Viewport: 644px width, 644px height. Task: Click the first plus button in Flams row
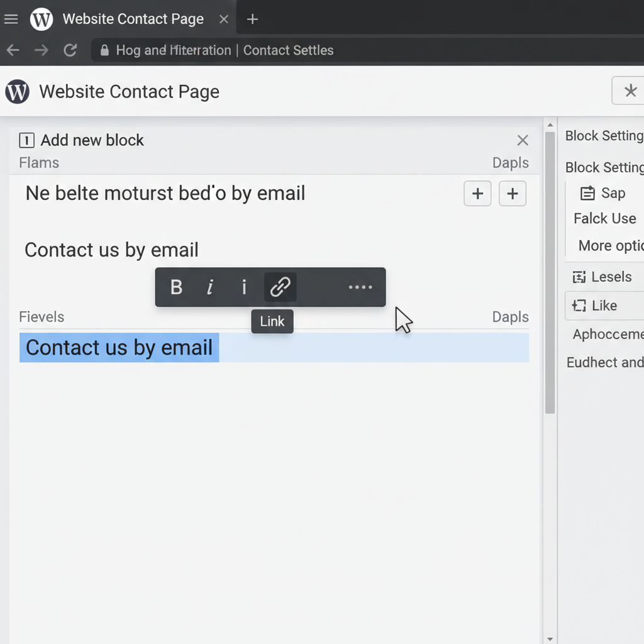click(x=477, y=194)
